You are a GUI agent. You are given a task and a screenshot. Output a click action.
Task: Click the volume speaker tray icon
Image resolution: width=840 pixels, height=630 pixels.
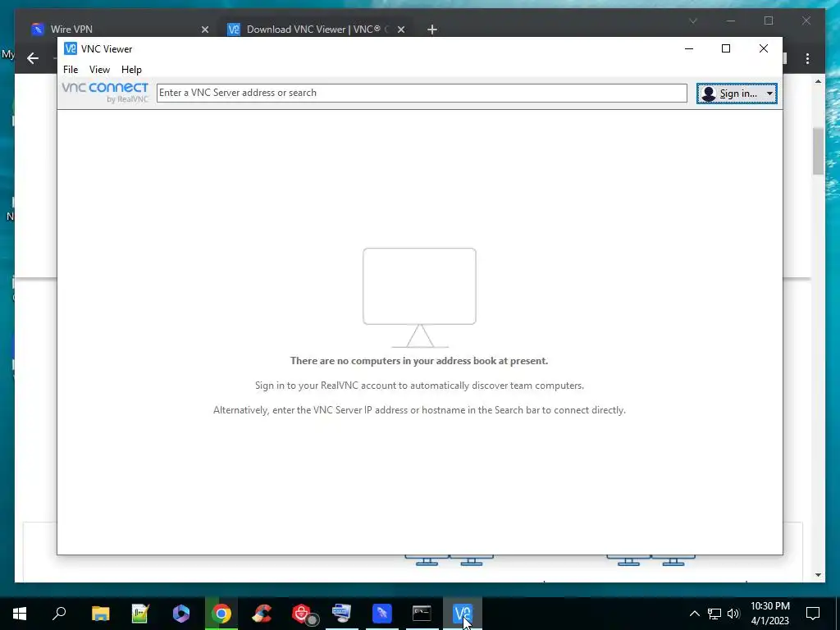click(733, 614)
